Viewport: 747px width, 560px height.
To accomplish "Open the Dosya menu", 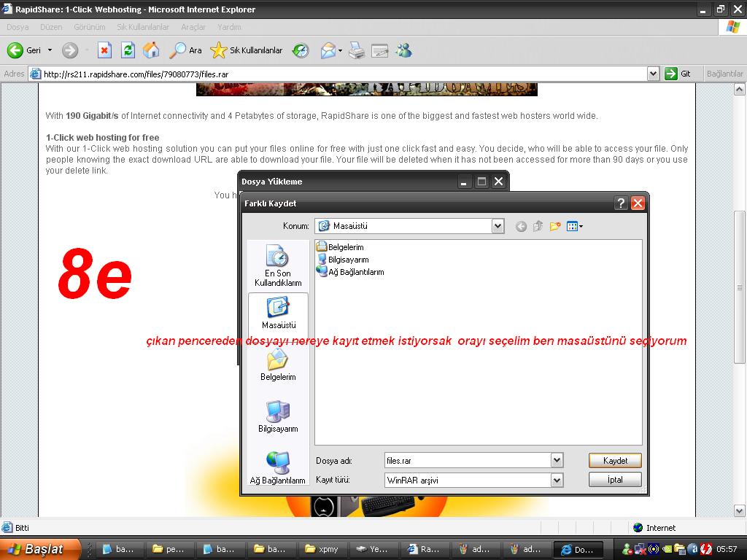I will [18, 27].
